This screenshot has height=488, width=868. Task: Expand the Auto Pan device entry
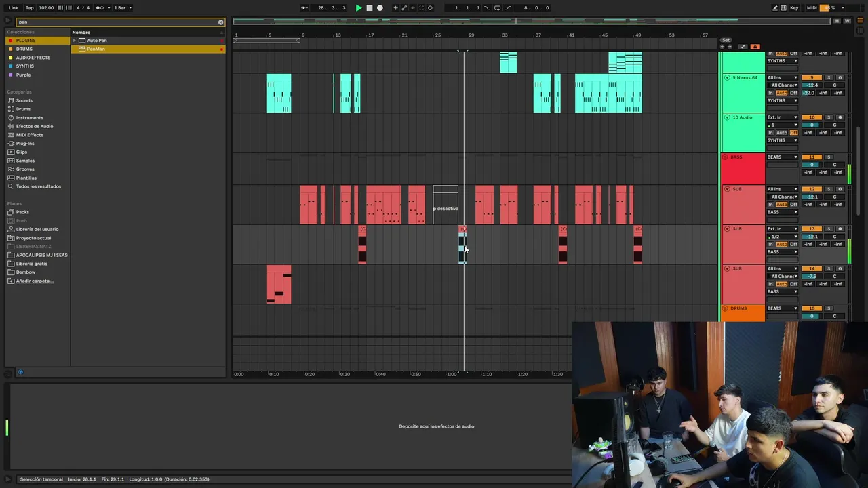pos(75,41)
